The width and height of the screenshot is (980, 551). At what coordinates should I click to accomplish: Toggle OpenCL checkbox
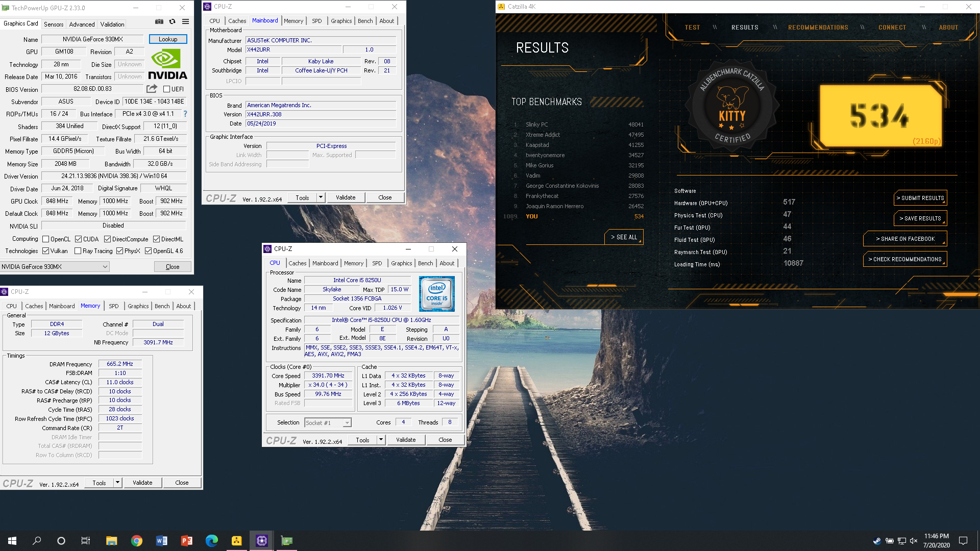[x=46, y=239]
